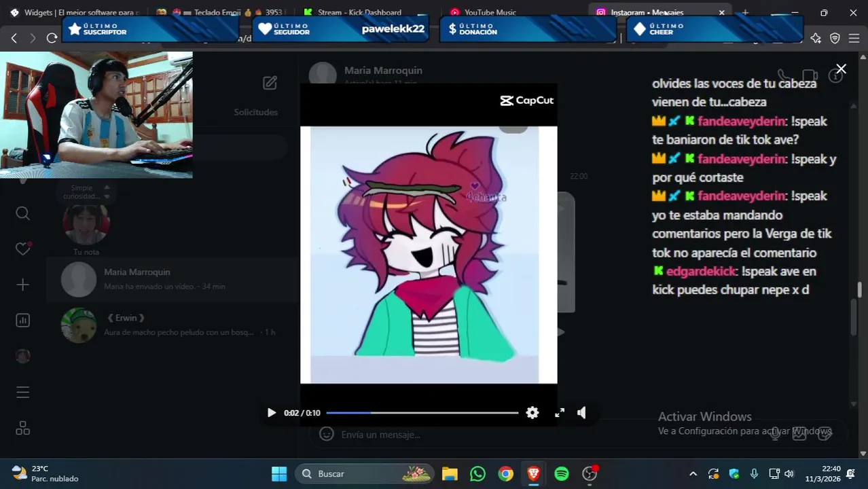Open the weather widget showing 23°C
868x489 pixels.
[x=44, y=473]
